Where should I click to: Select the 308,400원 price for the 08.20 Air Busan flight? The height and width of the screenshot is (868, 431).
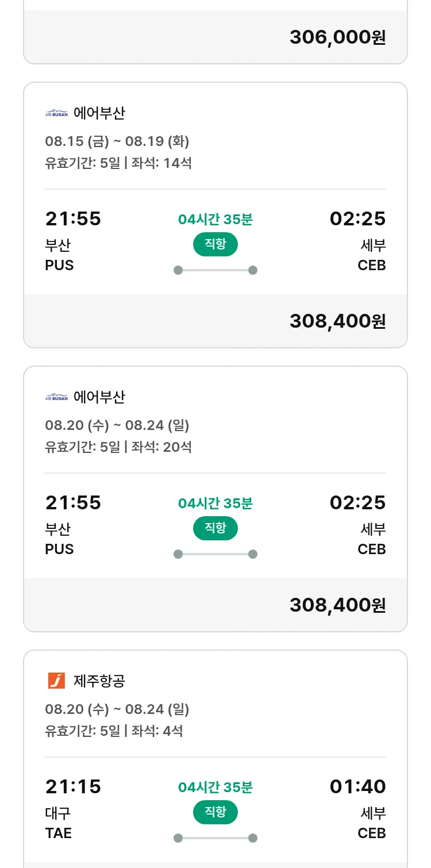337,605
